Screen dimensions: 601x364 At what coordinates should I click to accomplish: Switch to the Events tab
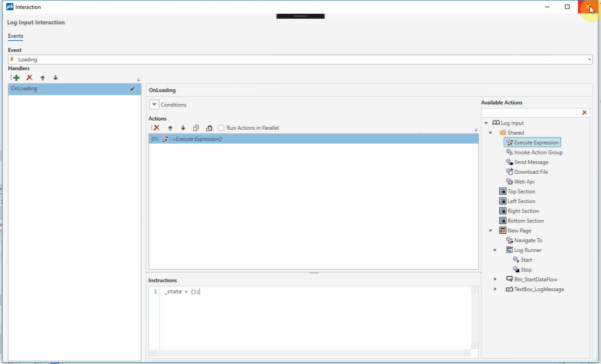click(16, 36)
